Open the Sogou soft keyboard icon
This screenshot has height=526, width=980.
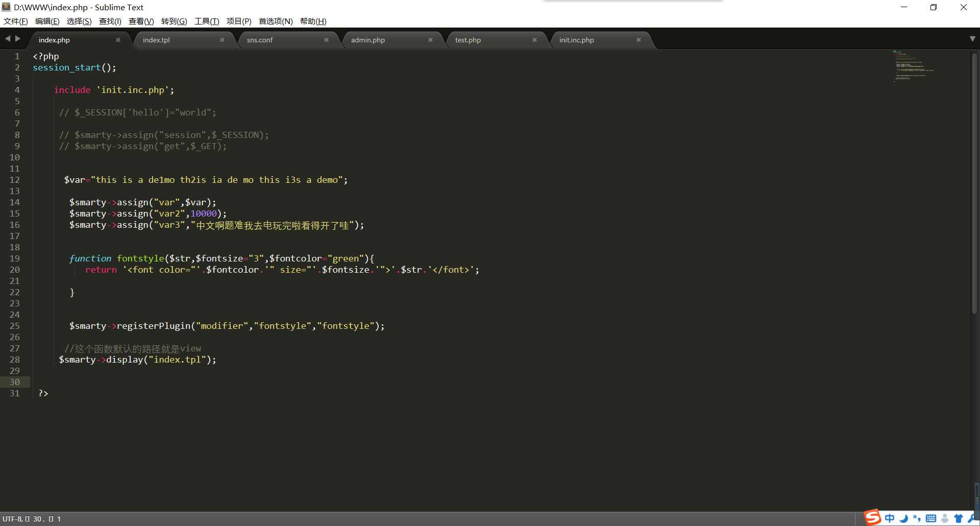click(x=931, y=518)
